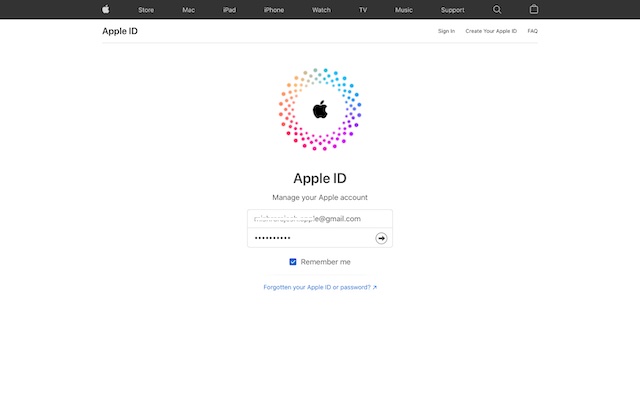Click the Manage your Apple account text
This screenshot has width=640, height=400.
pyautogui.click(x=320, y=198)
